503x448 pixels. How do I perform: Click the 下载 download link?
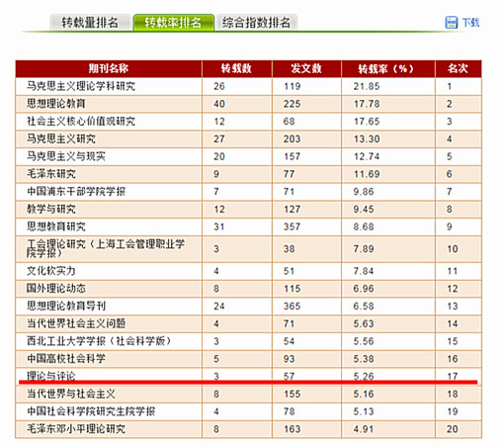(x=470, y=23)
